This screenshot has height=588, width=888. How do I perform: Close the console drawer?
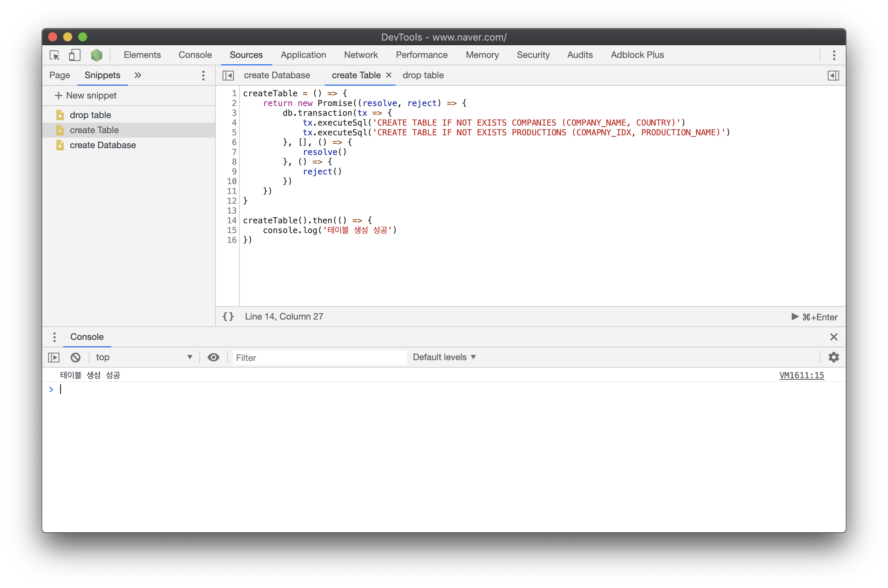coord(833,337)
